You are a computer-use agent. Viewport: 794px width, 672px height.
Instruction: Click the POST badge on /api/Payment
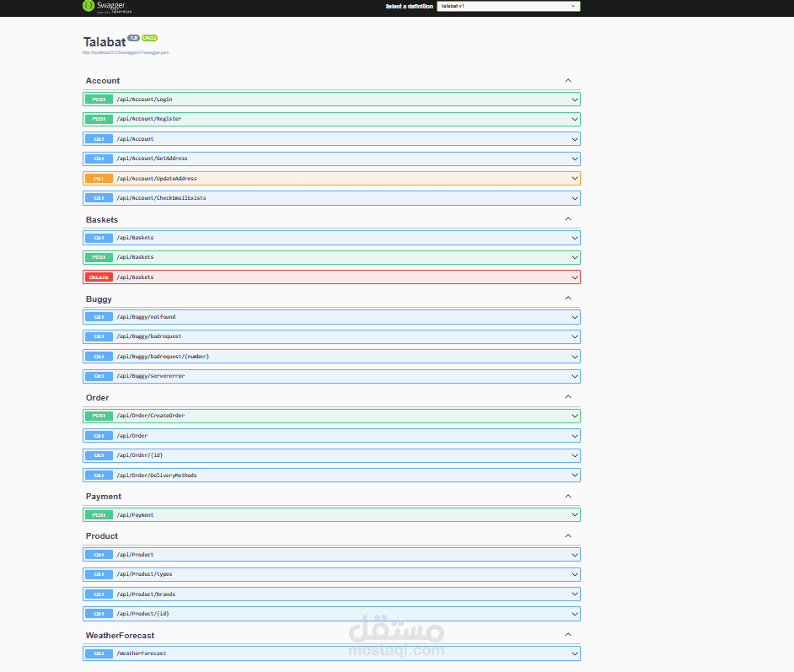[x=99, y=514]
